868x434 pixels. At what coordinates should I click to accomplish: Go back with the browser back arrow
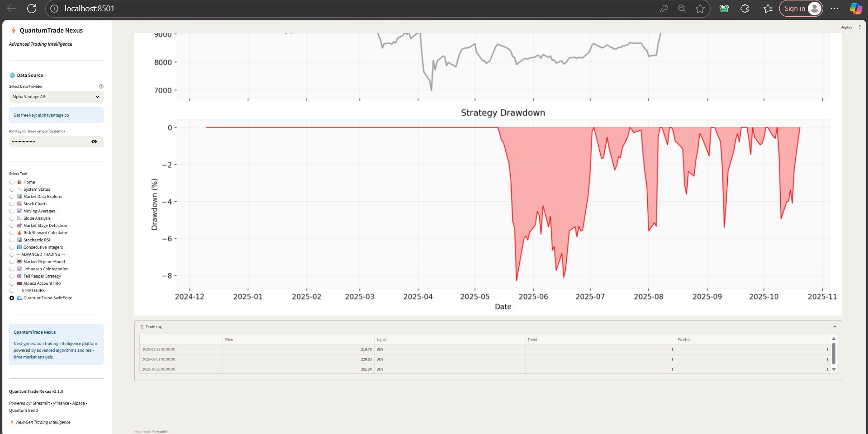coord(11,8)
